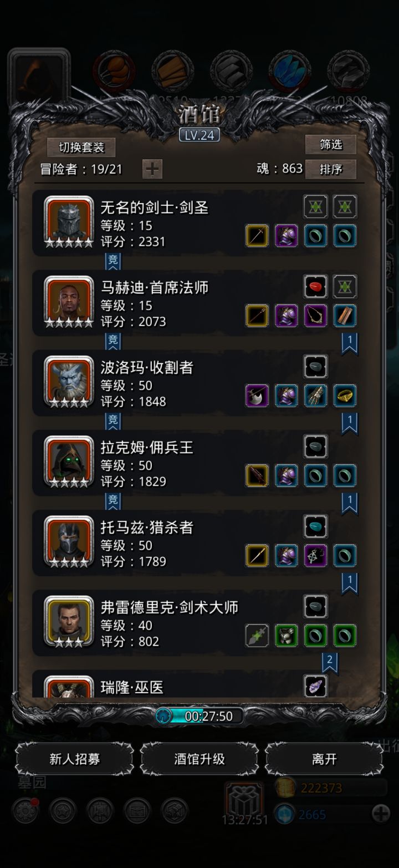Click the 切换套装 button
Image resolution: width=399 pixels, height=868 pixels.
click(x=81, y=148)
